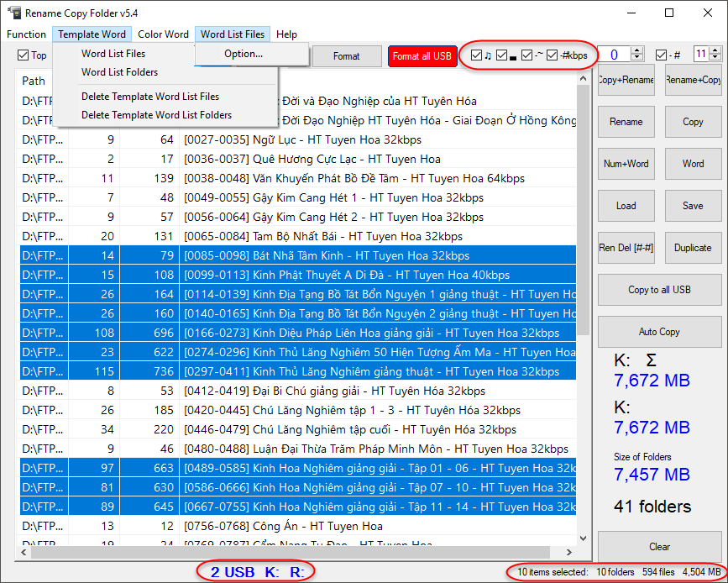Decrease the 11 spinner value
This screenshot has width=728, height=583.
pyautogui.click(x=715, y=58)
